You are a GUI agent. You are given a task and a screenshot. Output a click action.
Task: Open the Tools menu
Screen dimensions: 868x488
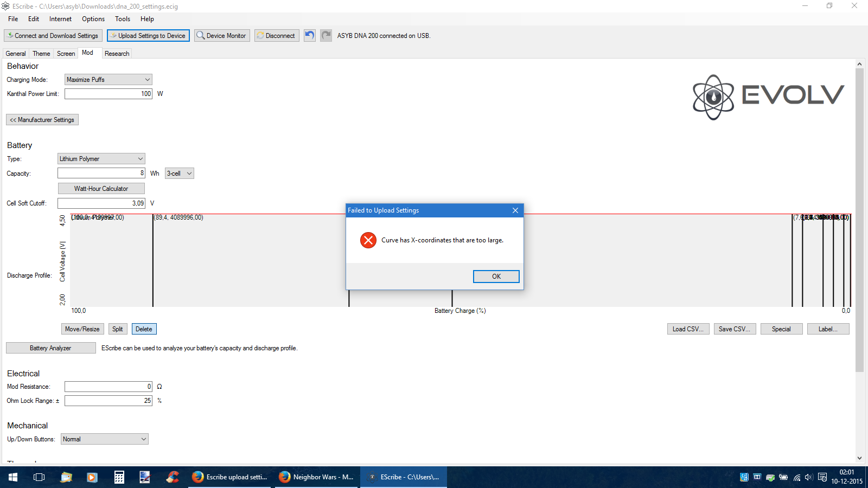click(x=122, y=19)
